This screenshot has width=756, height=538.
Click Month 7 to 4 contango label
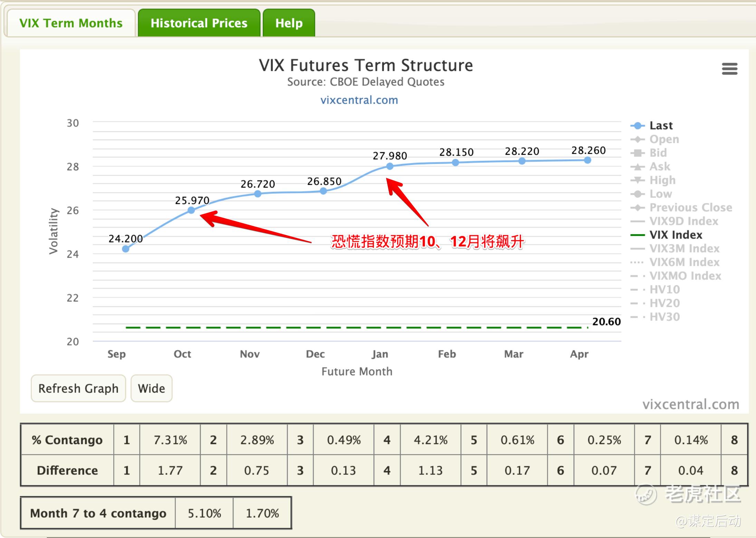point(98,513)
